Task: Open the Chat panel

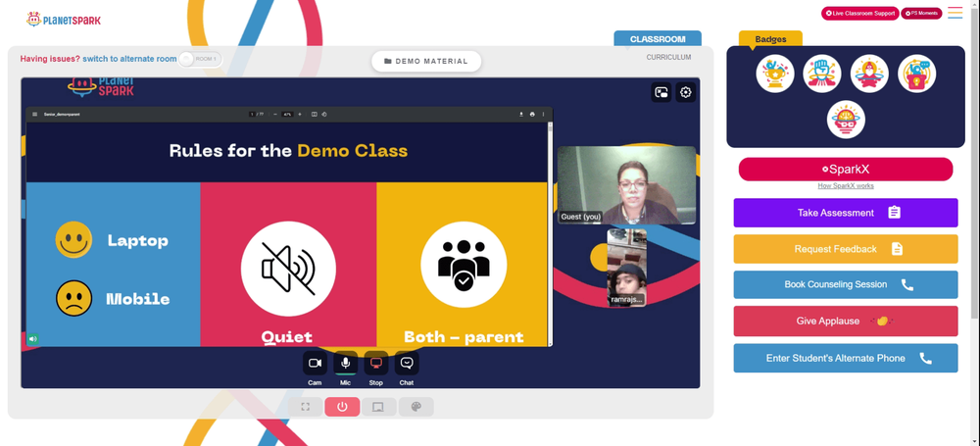Action: [x=407, y=363]
